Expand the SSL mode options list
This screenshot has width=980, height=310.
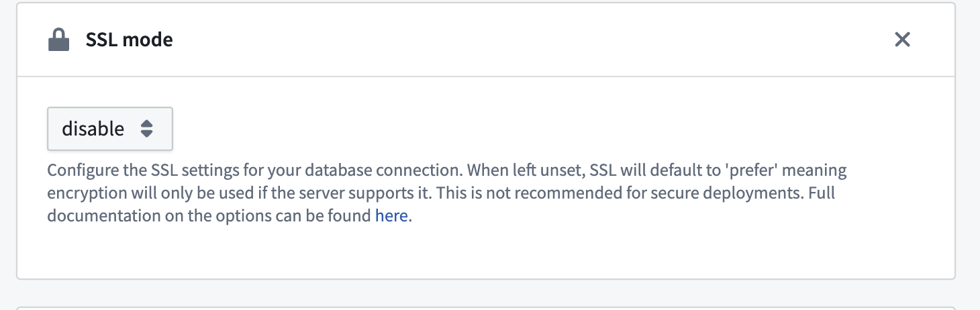tap(109, 129)
